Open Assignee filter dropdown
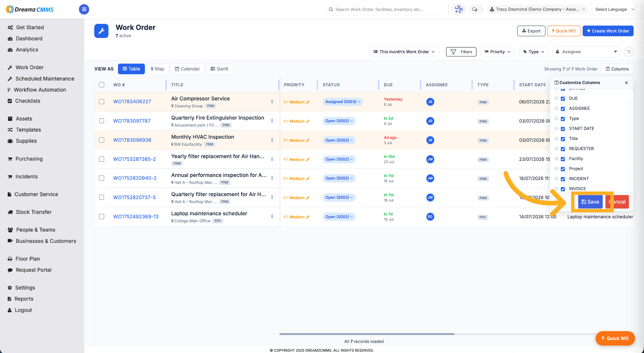The image size is (644, 353). tap(586, 52)
